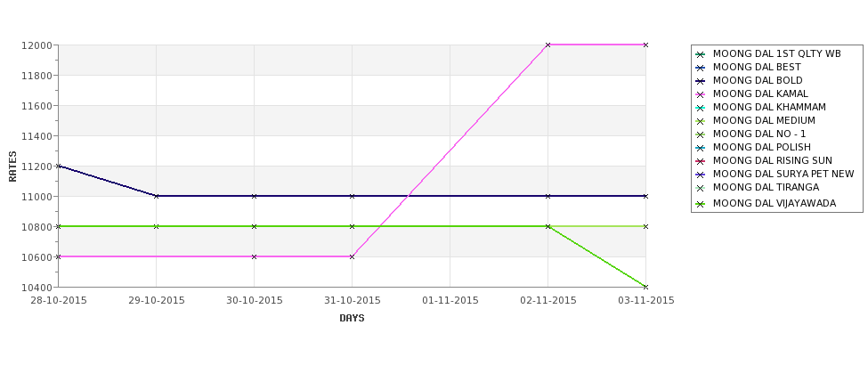Click the MOONG DAL KAMAL legend marker
Image resolution: width=868 pixels, height=382 pixels.
(701, 94)
